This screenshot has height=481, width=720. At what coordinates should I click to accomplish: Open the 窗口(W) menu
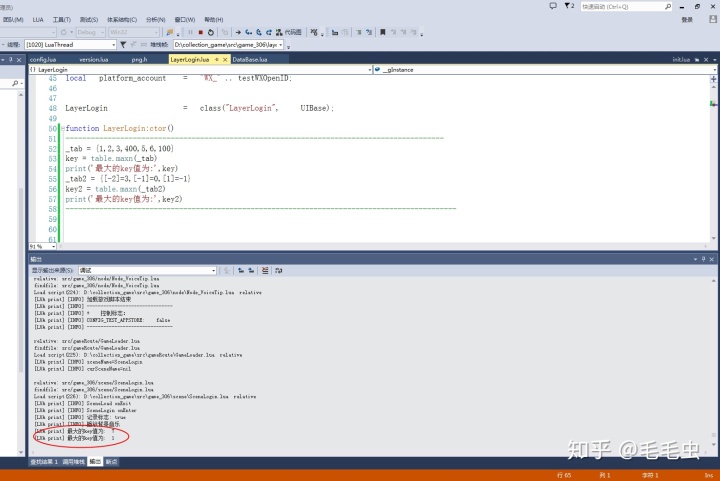click(185, 20)
